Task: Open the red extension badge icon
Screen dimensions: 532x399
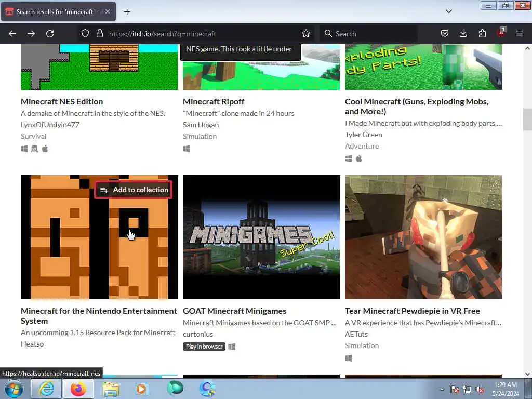Action: (x=501, y=33)
